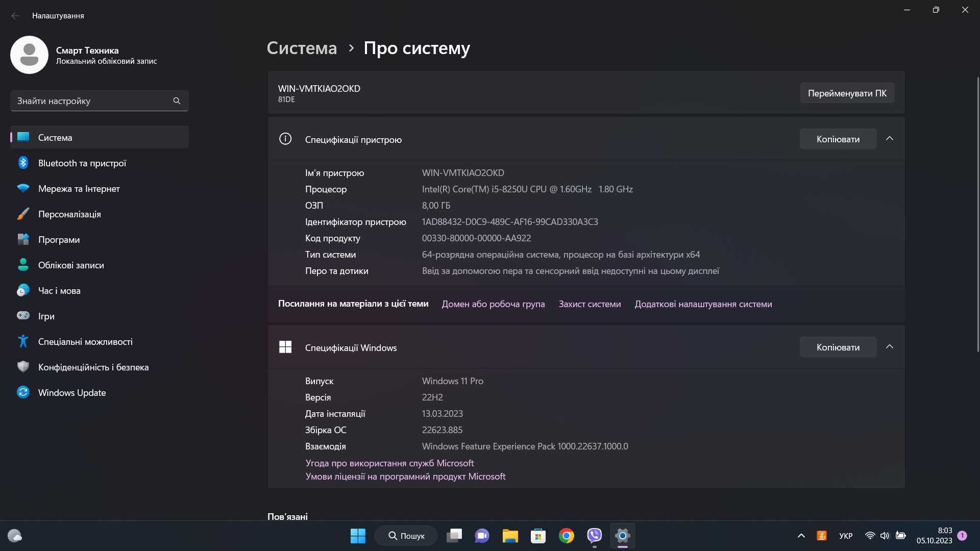
Task: Select Домен або робоча група tab
Action: point(493,304)
